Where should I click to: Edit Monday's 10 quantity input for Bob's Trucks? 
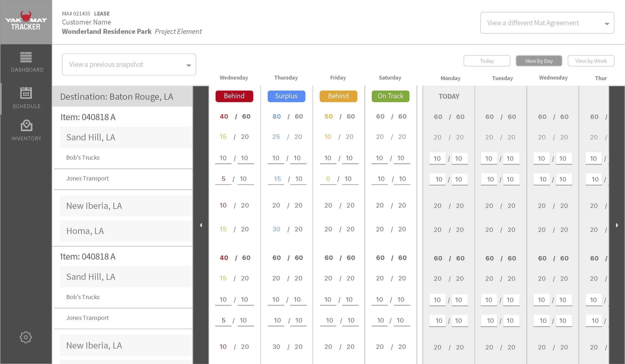437,158
